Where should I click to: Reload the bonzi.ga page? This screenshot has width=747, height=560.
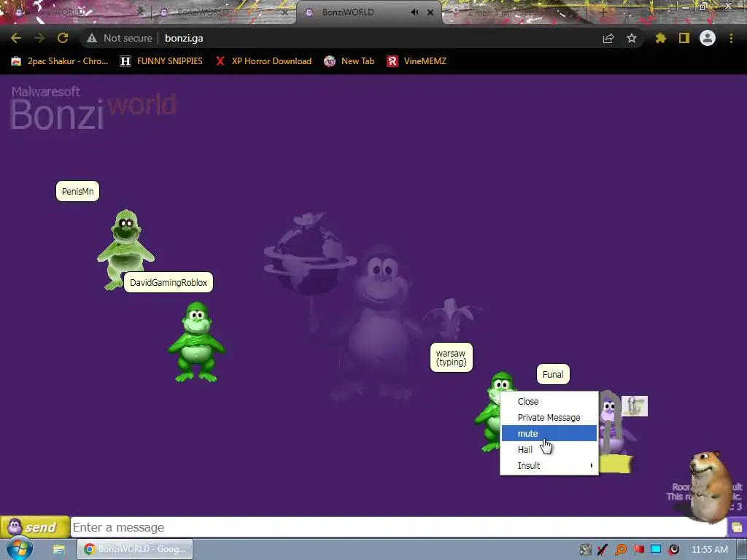(x=63, y=38)
